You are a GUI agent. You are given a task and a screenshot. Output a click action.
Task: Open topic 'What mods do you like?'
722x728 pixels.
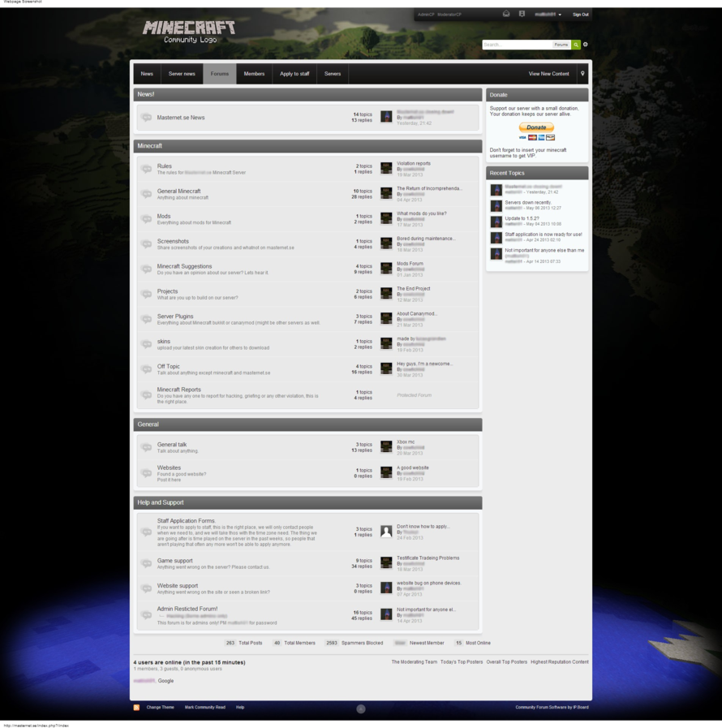(x=422, y=213)
